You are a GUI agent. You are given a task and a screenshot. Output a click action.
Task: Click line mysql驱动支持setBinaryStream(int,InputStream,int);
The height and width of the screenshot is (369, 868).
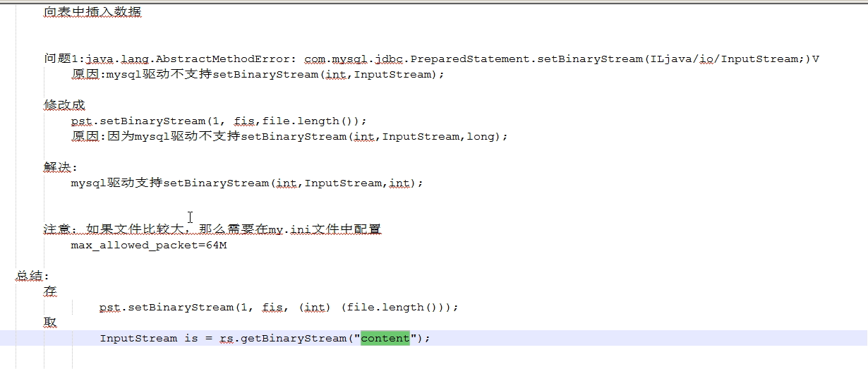click(x=248, y=183)
